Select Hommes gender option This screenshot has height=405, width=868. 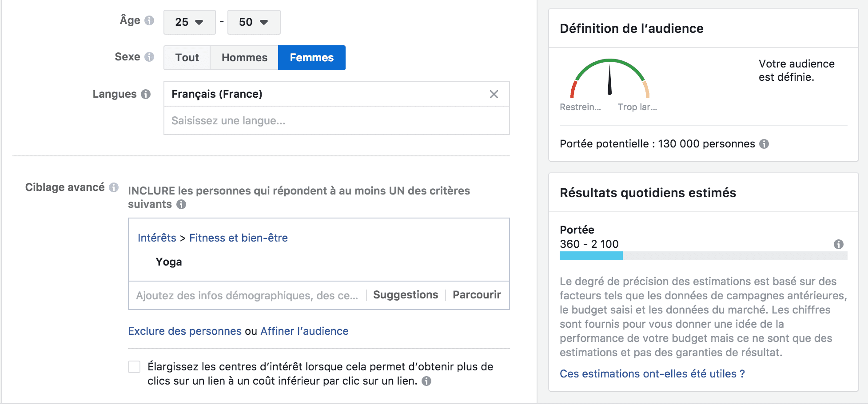click(x=244, y=58)
